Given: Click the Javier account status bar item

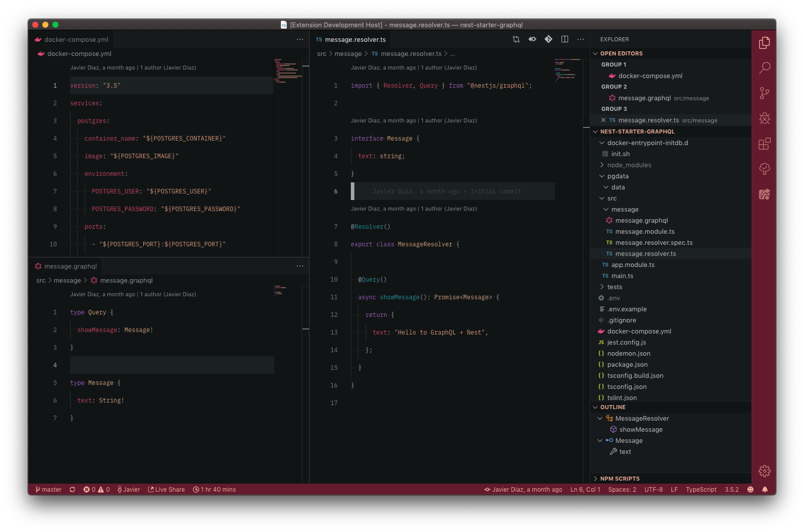Looking at the screenshot, I should (x=129, y=490).
